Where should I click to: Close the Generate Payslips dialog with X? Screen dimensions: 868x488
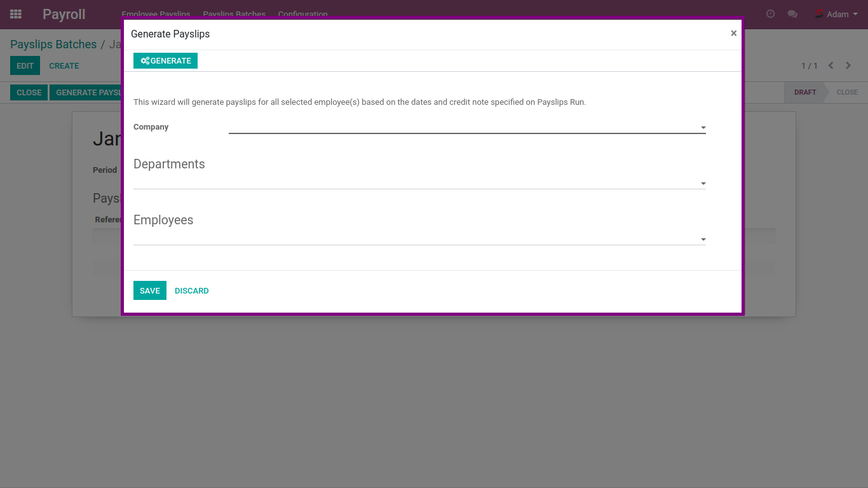733,34
